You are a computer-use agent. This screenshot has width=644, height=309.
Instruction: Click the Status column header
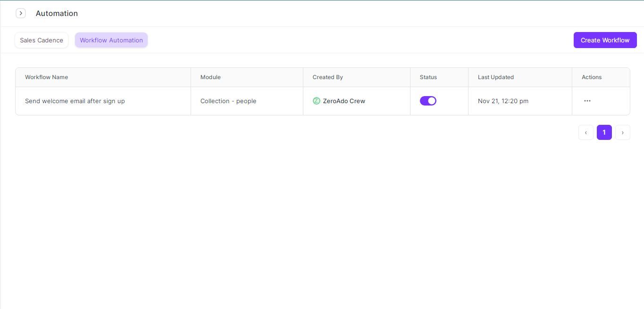click(428, 77)
